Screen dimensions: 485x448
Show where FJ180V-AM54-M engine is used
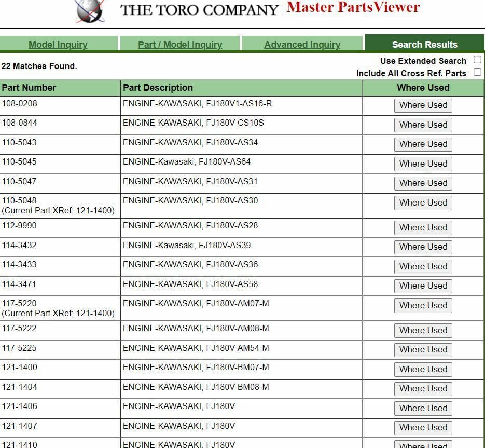coord(423,350)
